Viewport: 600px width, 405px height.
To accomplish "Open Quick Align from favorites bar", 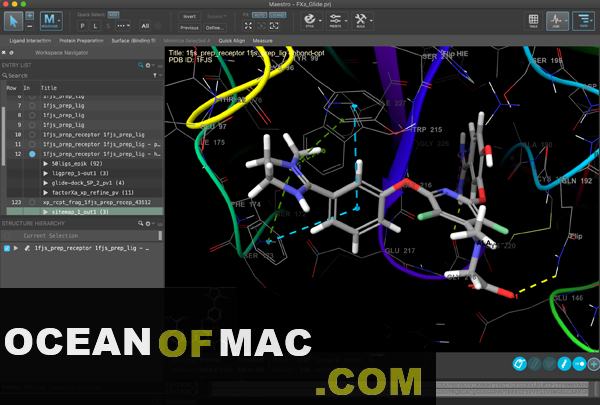I will pos(232,41).
